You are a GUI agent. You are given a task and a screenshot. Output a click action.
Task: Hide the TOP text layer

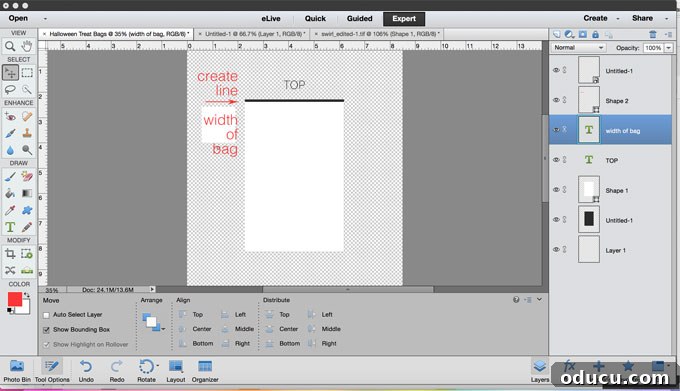point(556,160)
